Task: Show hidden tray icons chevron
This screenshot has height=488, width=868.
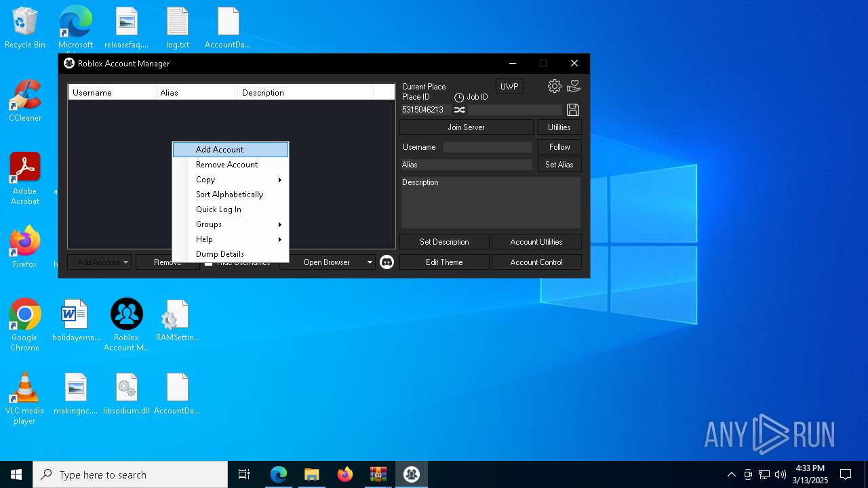Action: 731,474
